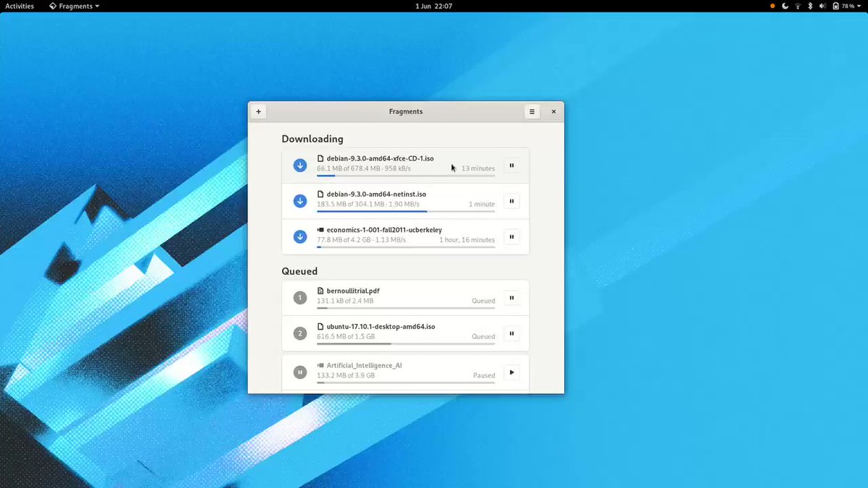The height and width of the screenshot is (488, 868).
Task: Click progress bar of bernoullitrial.pdf torrent
Action: [x=406, y=307]
